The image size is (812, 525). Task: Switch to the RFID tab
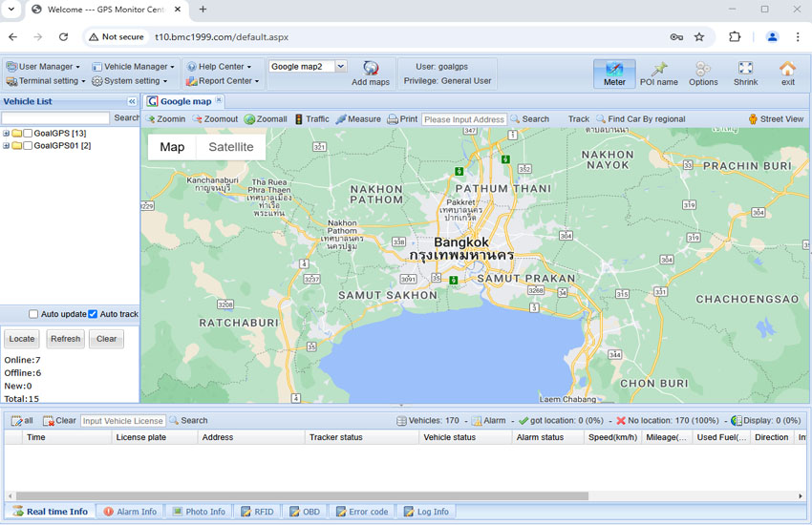258,512
